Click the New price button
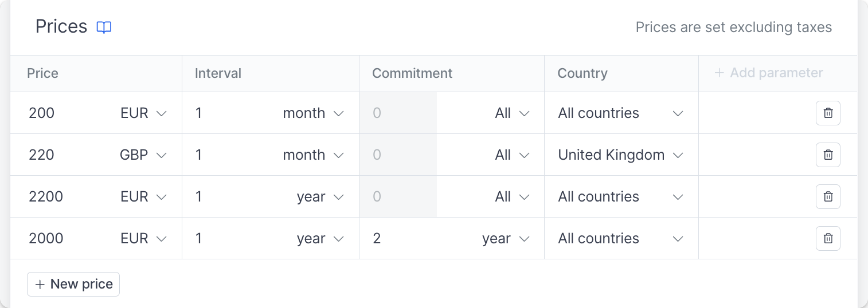The width and height of the screenshot is (868, 308). [x=73, y=284]
